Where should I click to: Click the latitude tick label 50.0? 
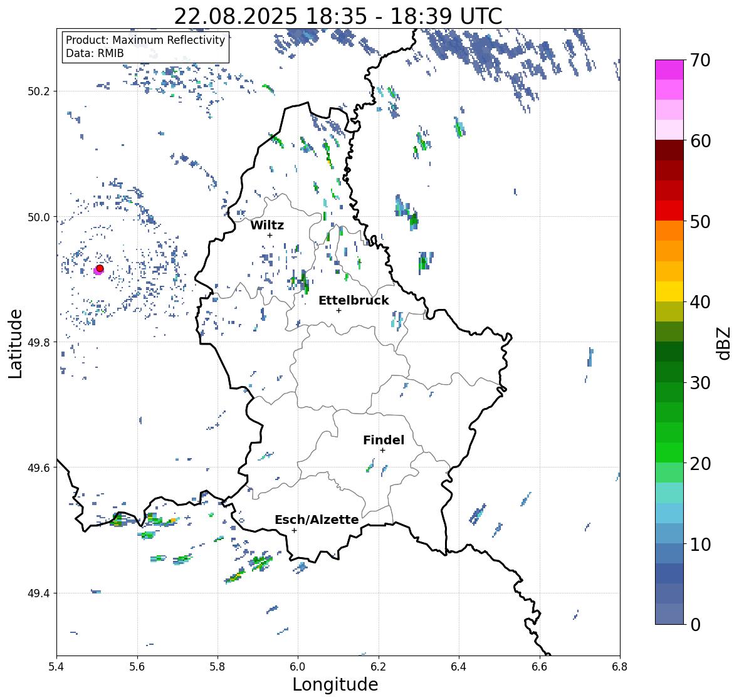39,217
